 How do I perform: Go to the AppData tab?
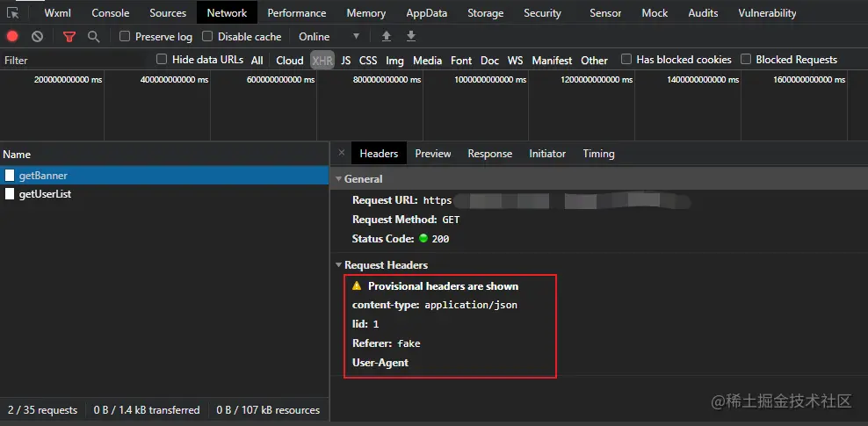pos(426,12)
